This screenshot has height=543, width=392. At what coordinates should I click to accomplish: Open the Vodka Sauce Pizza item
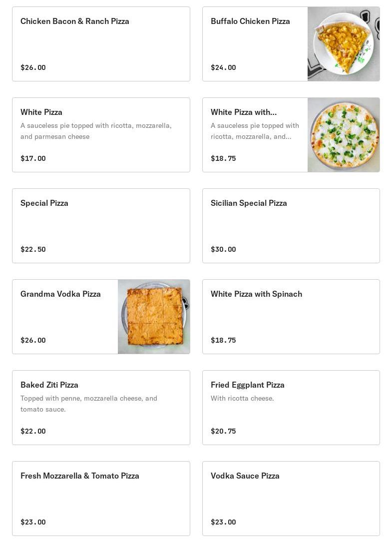[291, 499]
